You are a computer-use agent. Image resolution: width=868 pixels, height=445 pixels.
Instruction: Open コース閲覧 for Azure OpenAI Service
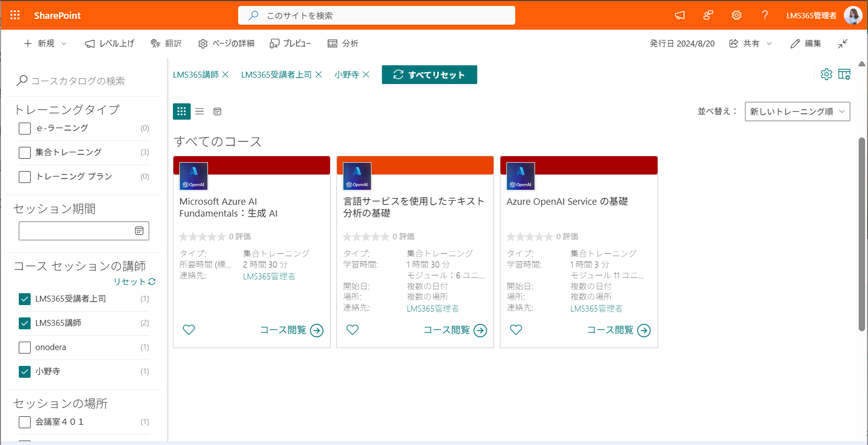pos(619,330)
